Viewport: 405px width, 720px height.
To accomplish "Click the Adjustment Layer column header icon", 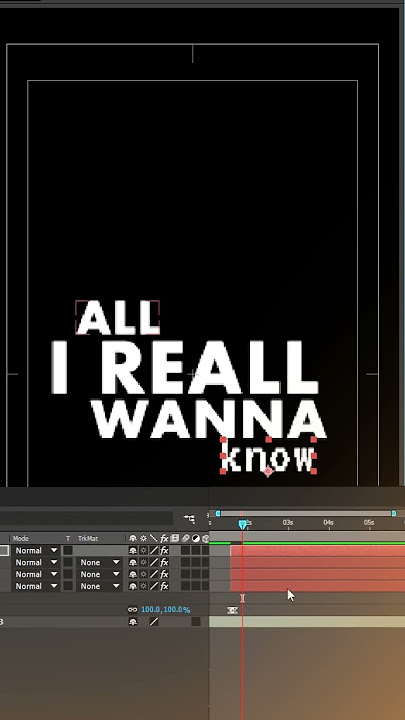I will [196, 538].
